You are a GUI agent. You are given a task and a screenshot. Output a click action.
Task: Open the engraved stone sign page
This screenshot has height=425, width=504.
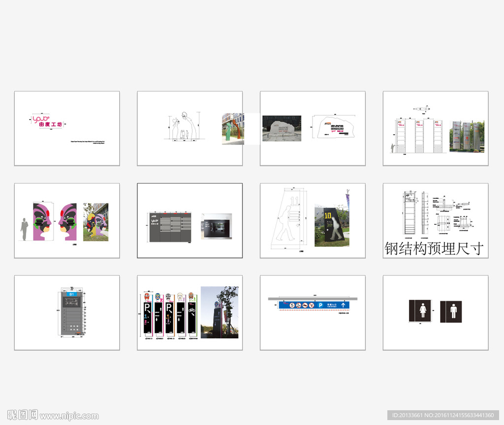pyautogui.click(x=313, y=128)
